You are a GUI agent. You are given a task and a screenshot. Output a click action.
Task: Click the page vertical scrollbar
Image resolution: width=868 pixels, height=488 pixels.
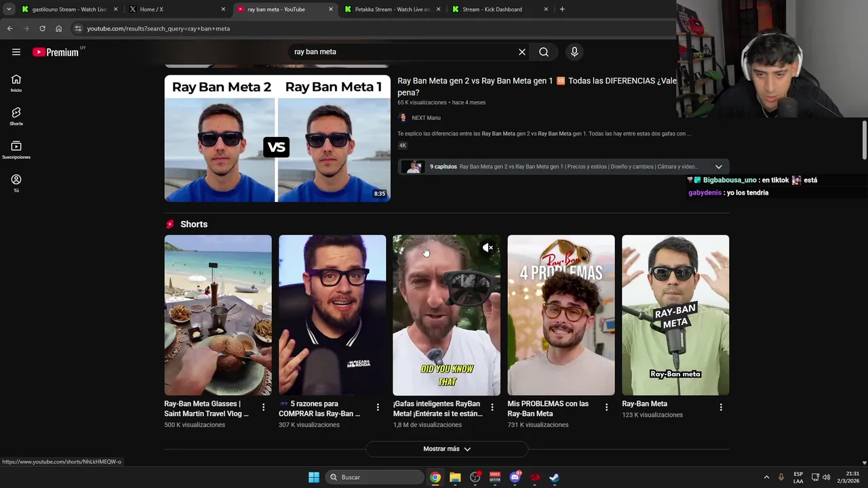tap(864, 139)
